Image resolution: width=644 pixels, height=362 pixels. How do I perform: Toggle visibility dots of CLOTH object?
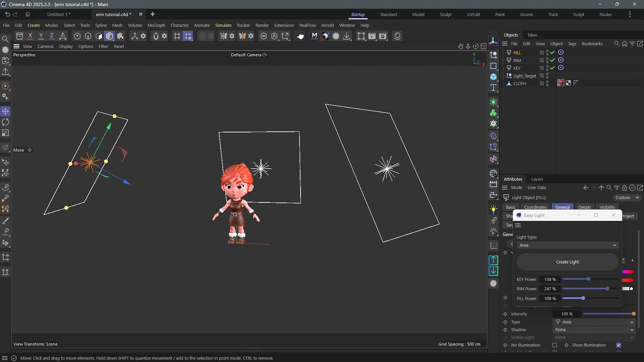pyautogui.click(x=547, y=84)
